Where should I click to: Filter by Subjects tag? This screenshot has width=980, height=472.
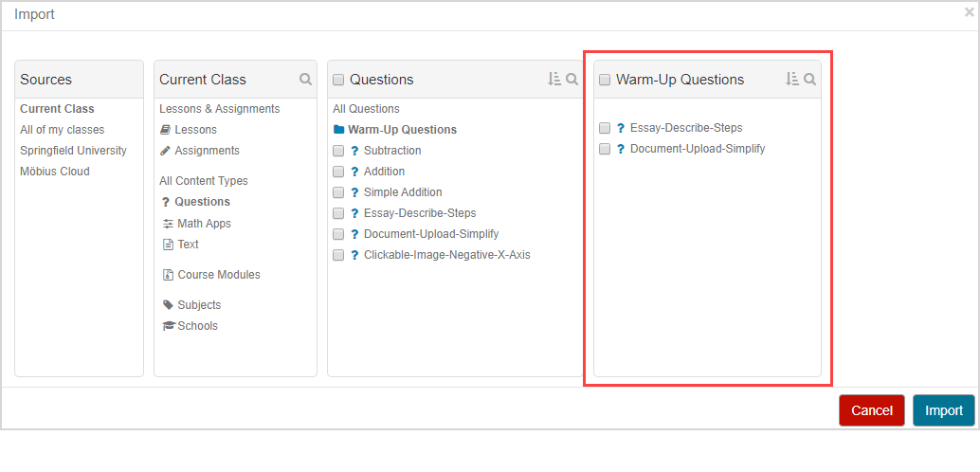[x=198, y=305]
